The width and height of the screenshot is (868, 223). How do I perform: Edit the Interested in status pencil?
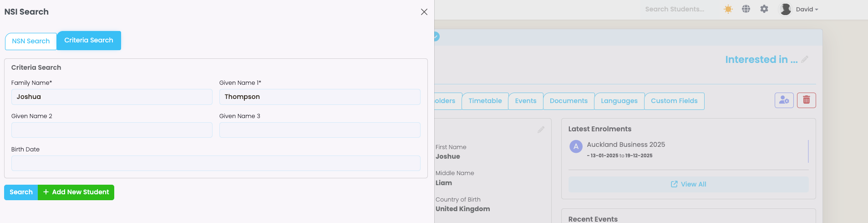805,59
